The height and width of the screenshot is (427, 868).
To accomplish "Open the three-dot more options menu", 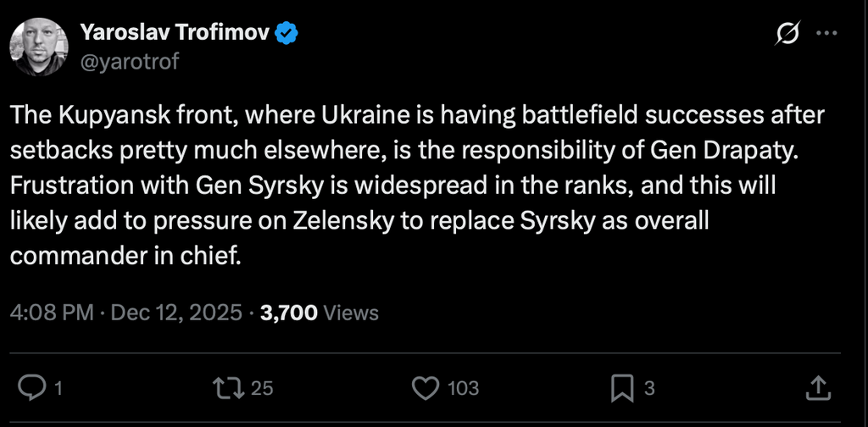I will point(826,33).
